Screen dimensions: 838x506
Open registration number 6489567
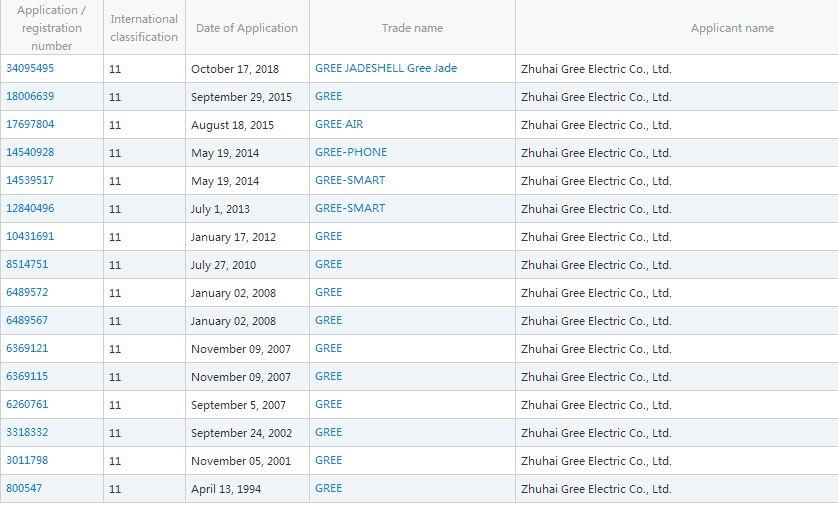pos(27,320)
